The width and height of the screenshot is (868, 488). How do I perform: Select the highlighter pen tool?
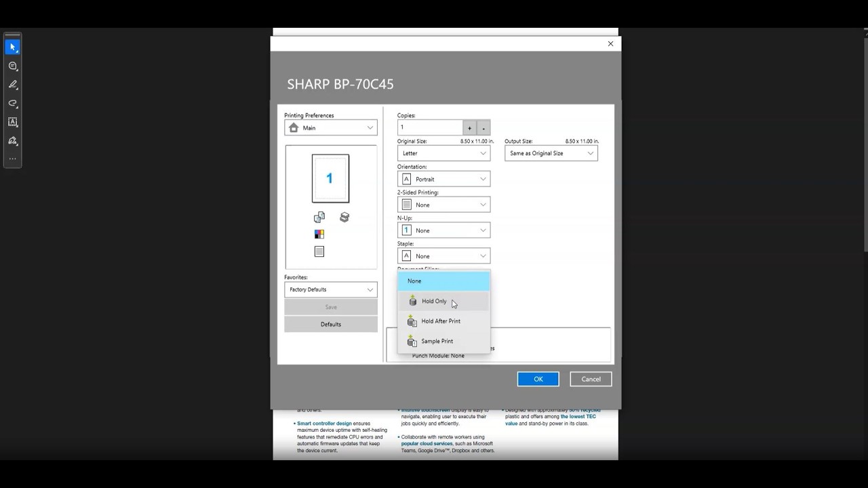click(12, 85)
